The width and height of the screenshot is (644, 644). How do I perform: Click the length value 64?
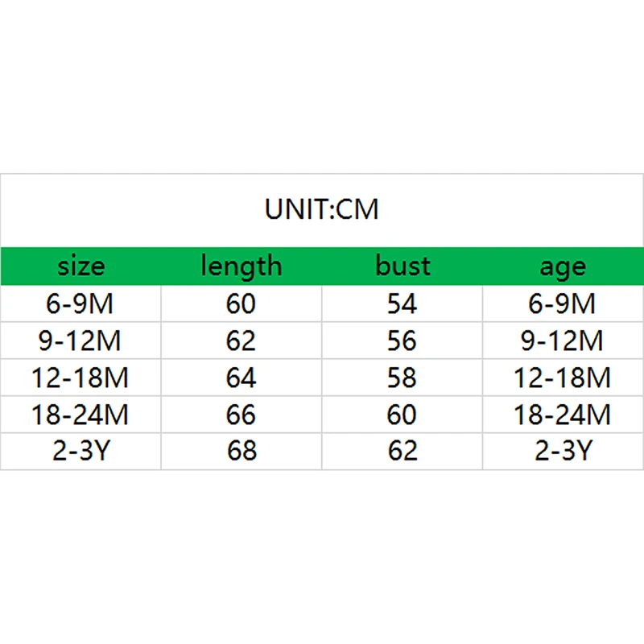242,378
